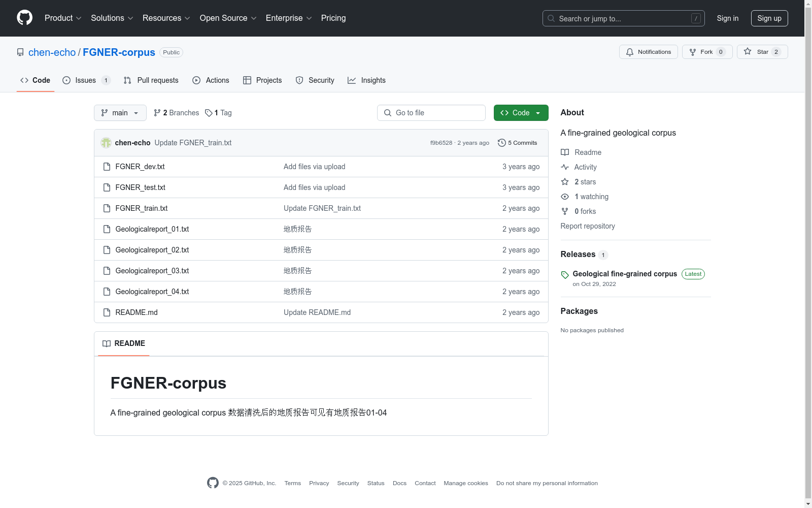Click the Go to file search field
The height and width of the screenshot is (508, 812).
pyautogui.click(x=431, y=113)
